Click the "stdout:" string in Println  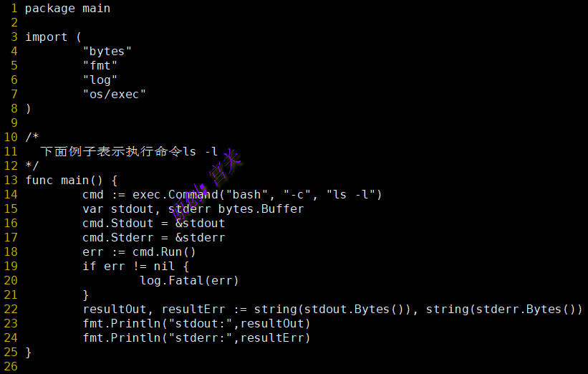(203, 324)
